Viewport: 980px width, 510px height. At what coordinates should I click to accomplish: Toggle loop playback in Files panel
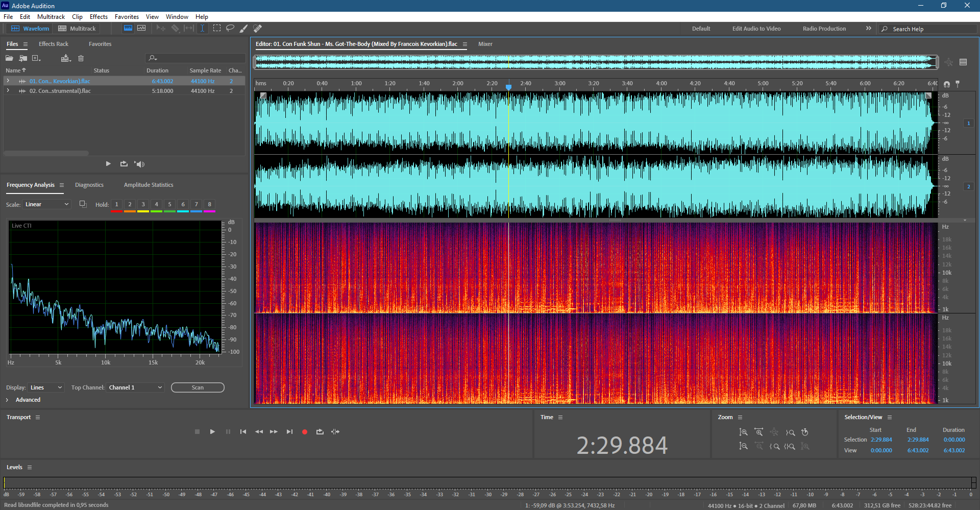point(124,164)
